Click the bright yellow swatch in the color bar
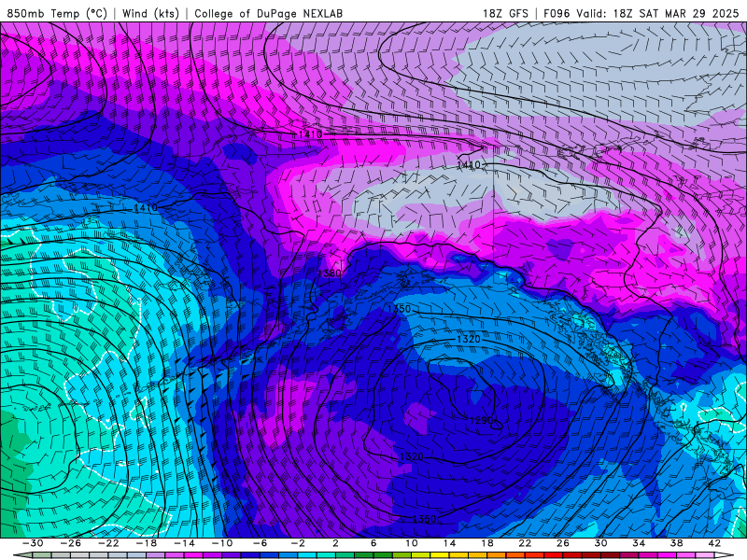747x560 pixels. coord(439,554)
